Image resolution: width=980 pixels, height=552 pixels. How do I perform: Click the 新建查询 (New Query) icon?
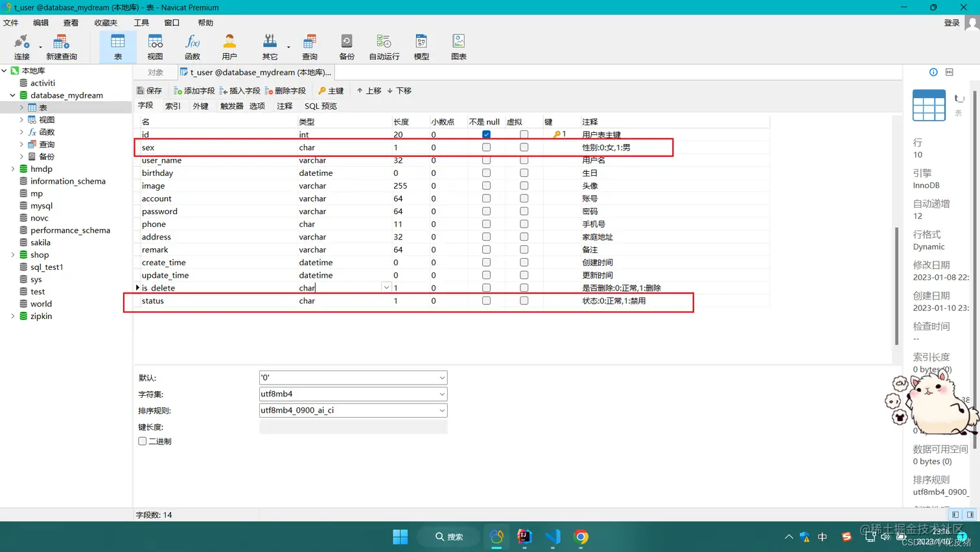[x=62, y=47]
